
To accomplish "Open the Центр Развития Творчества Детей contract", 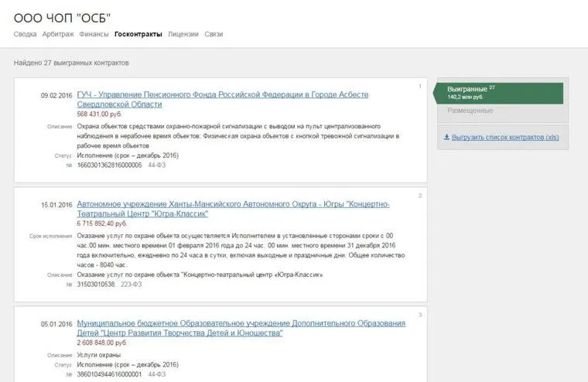I will pos(241,322).
